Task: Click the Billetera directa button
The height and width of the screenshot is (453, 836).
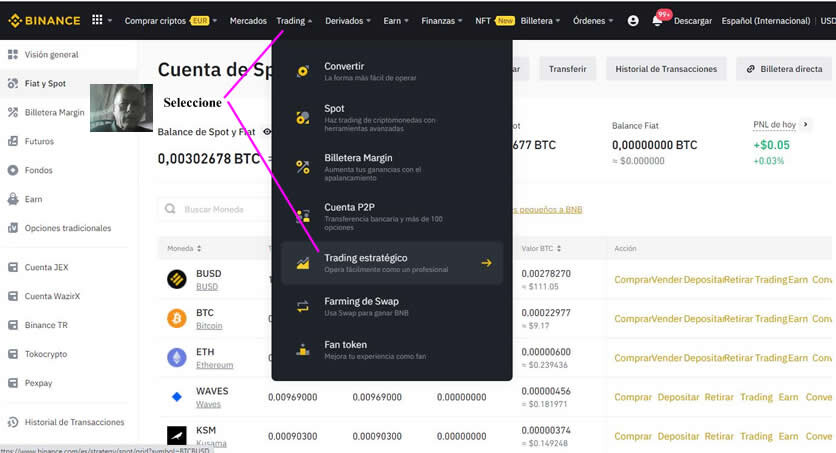Action: pyautogui.click(x=784, y=69)
